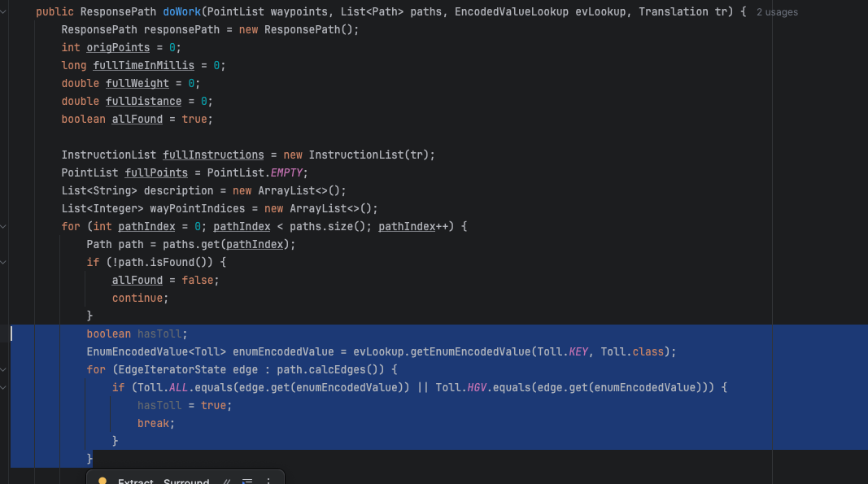Click description in the List<String> line
Screen dimensions: 868x484
(178, 190)
